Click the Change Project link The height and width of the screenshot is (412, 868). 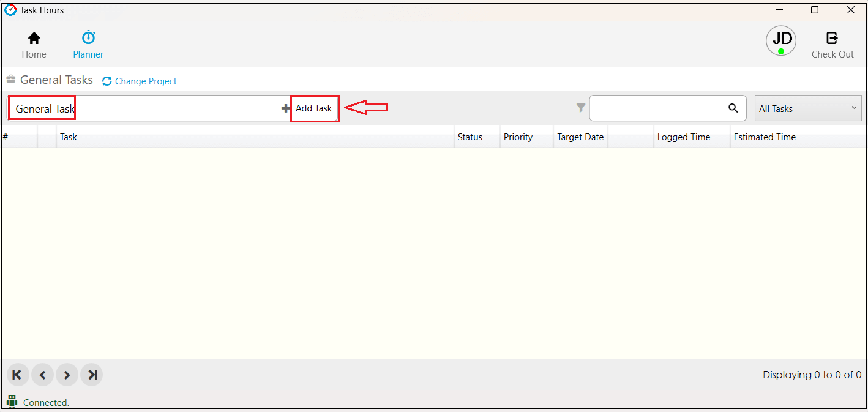(x=146, y=81)
